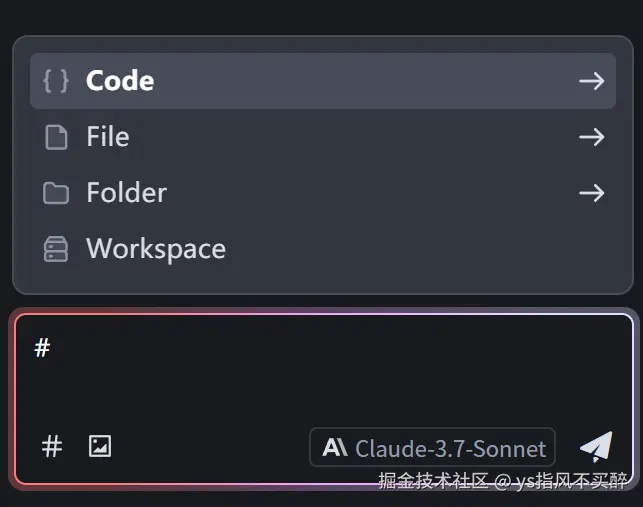The width and height of the screenshot is (643, 507).
Task: Choose the File context option
Action: [108, 137]
